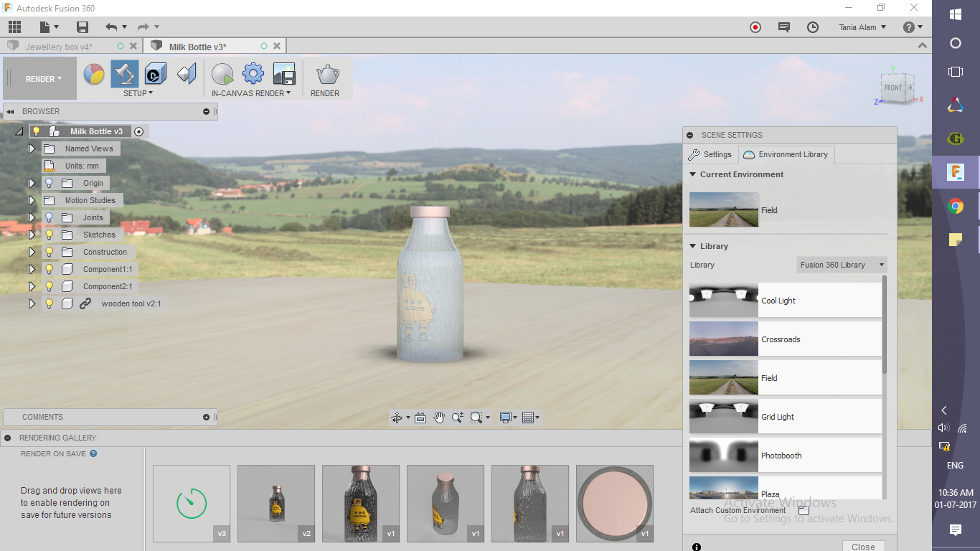Screen dimensions: 980x551
Task: Click the Undo arrow
Action: tap(111, 27)
